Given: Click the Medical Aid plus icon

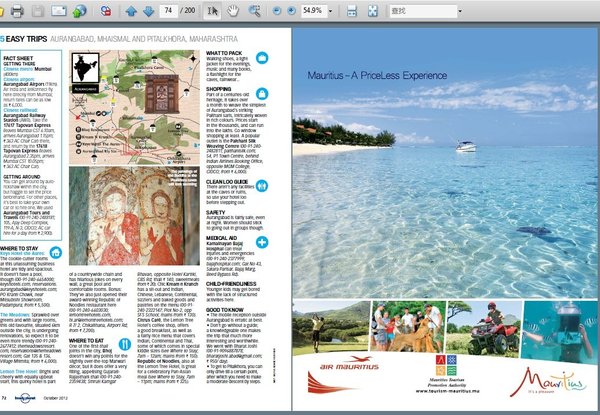Looking at the screenshot, I should coord(262,242).
